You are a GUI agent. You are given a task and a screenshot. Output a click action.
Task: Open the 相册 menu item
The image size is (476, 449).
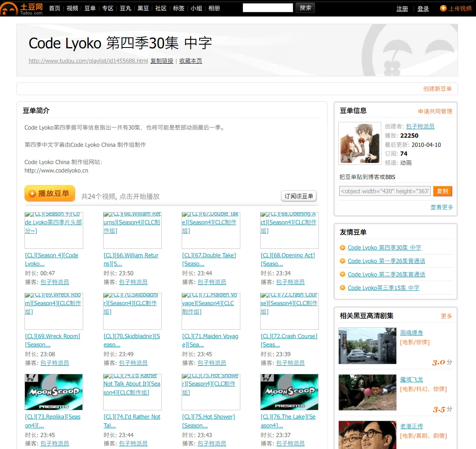(x=214, y=8)
